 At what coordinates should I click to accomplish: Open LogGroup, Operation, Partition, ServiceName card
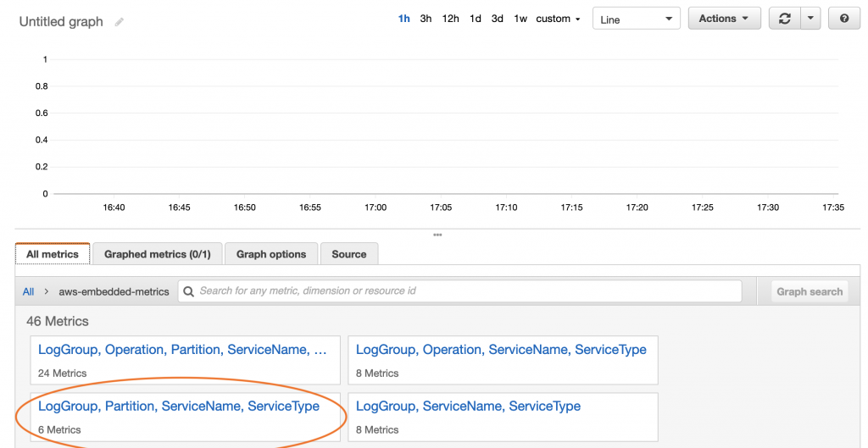pos(186,360)
